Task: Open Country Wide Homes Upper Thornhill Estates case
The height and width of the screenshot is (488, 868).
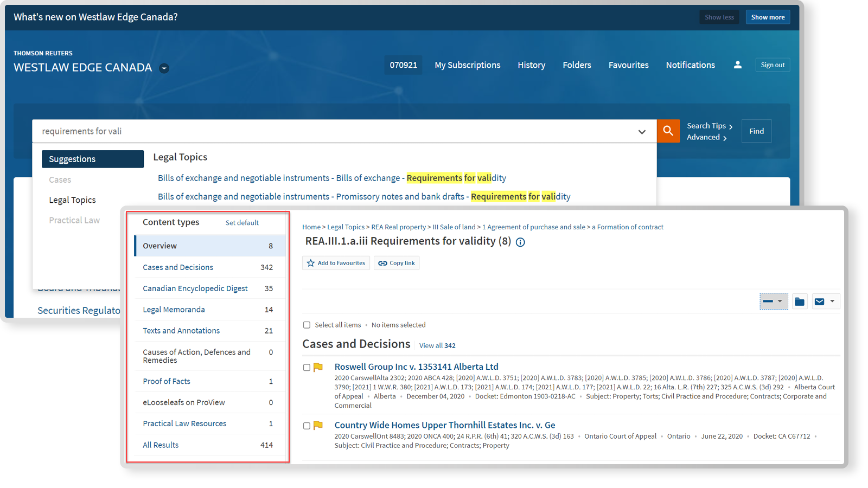Action: coord(445,426)
